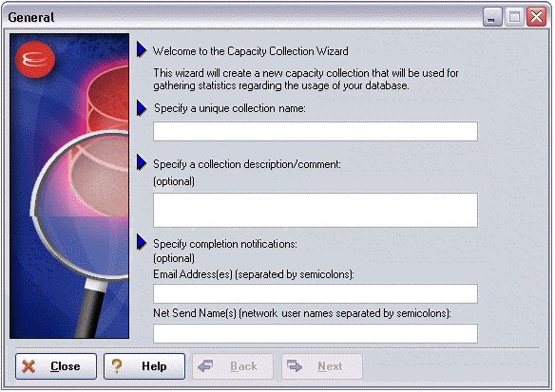Click the question mark icon on Help

[x=117, y=366]
